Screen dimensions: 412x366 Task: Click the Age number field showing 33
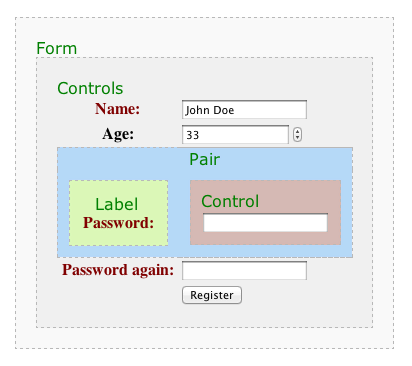click(235, 135)
